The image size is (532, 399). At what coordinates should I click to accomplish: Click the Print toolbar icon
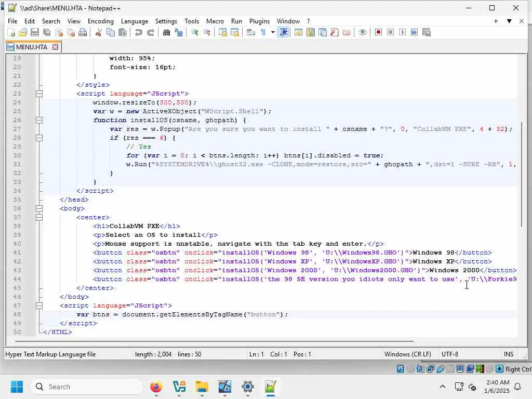point(83,33)
